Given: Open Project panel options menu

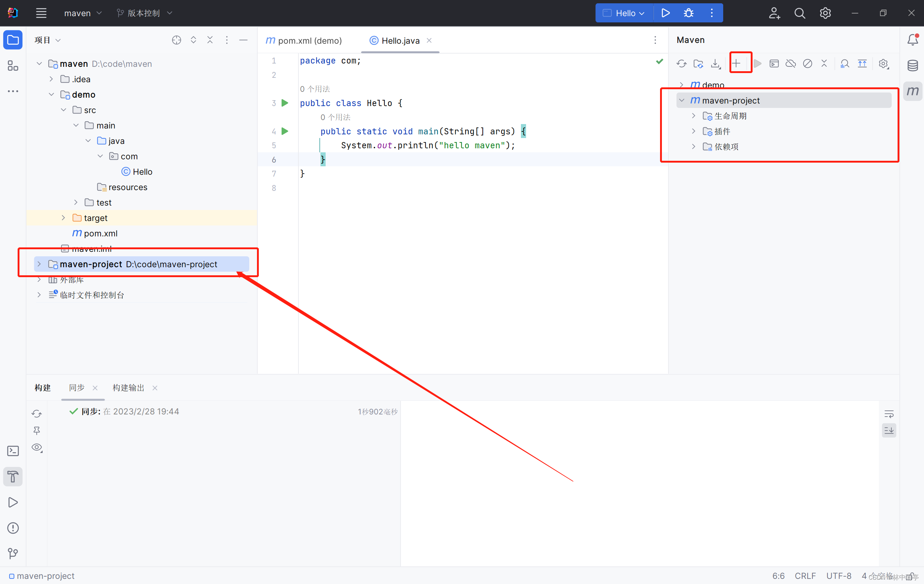Looking at the screenshot, I should [227, 40].
